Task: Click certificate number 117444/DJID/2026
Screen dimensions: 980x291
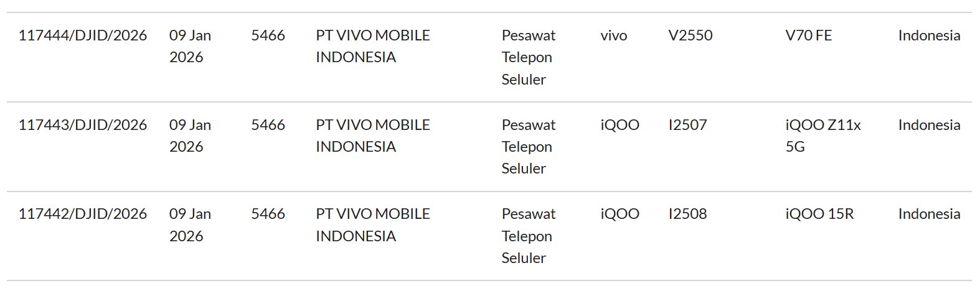Action: 83,35
